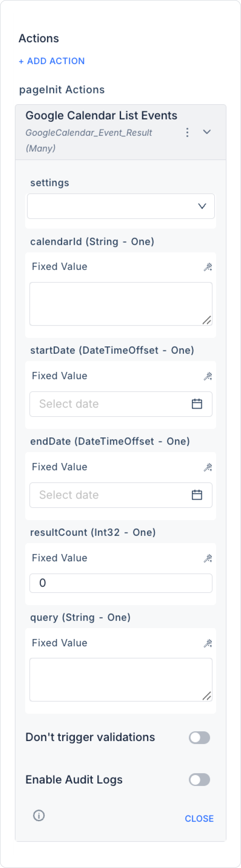
Task: Open the three-dot action options menu
Action: tap(187, 132)
